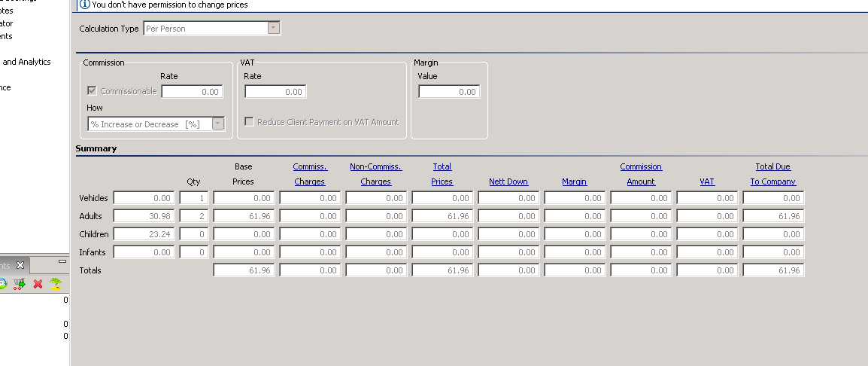Click the Children Commission Amount field
Viewport: 868px width, 366px height.
(641, 234)
